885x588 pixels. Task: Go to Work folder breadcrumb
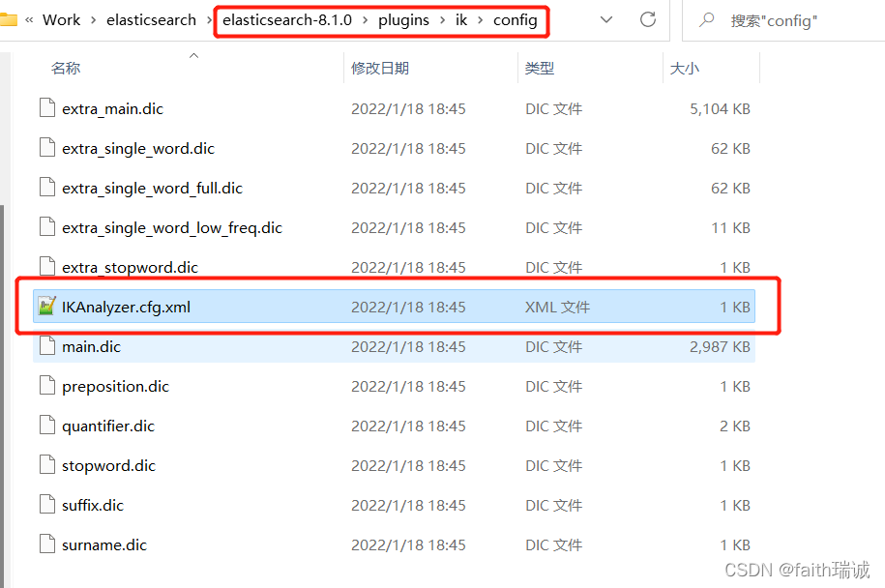point(62,19)
